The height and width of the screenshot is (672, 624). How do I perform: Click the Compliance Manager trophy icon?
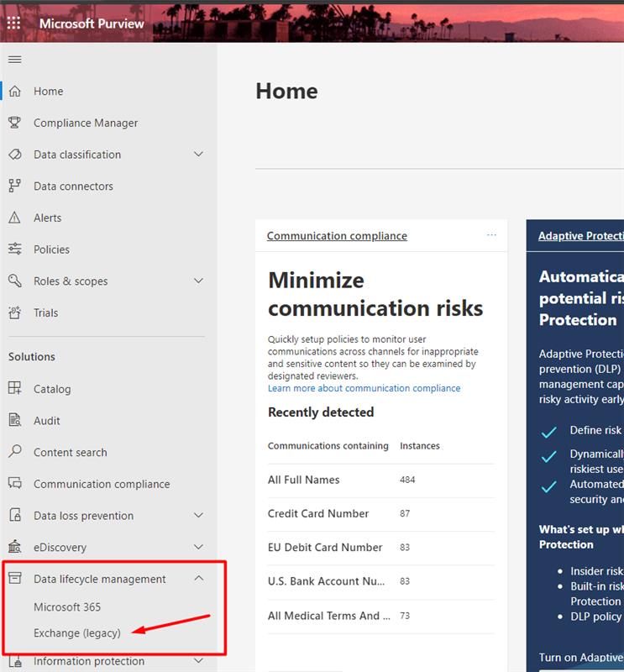14,123
